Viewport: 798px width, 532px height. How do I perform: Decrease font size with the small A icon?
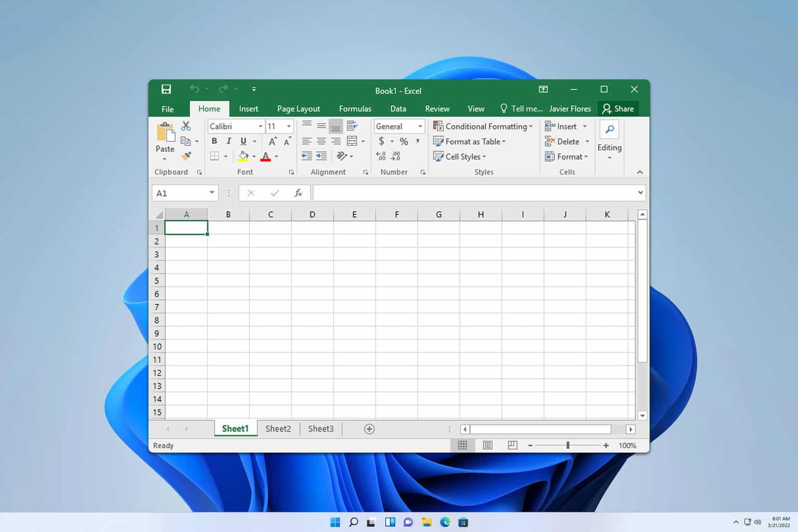pos(287,141)
